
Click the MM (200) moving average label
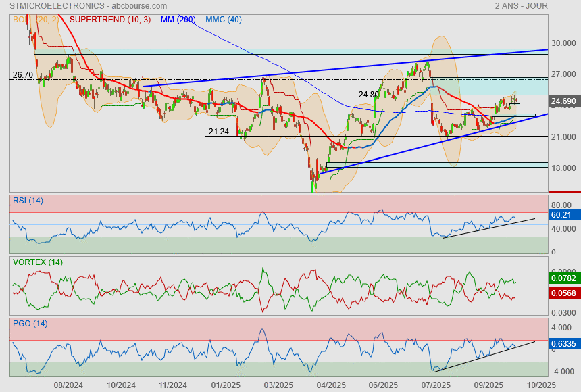[178, 20]
